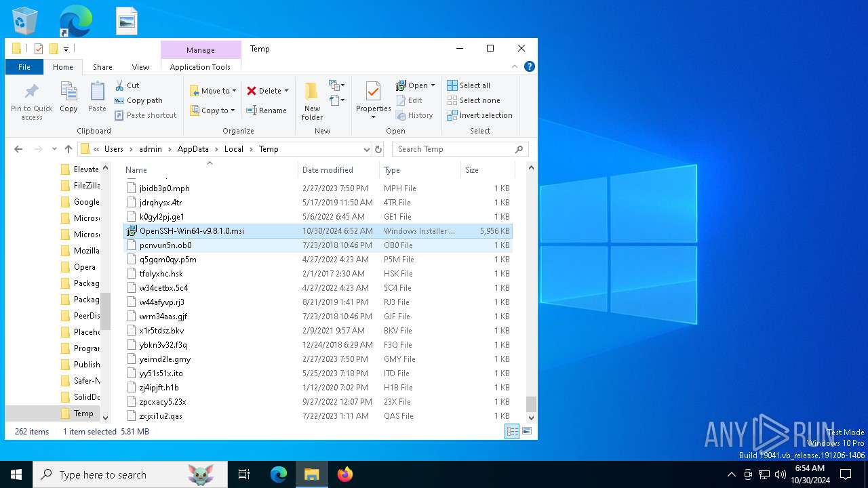868x488 pixels.
Task: Click the Windows Start button
Action: click(16, 474)
